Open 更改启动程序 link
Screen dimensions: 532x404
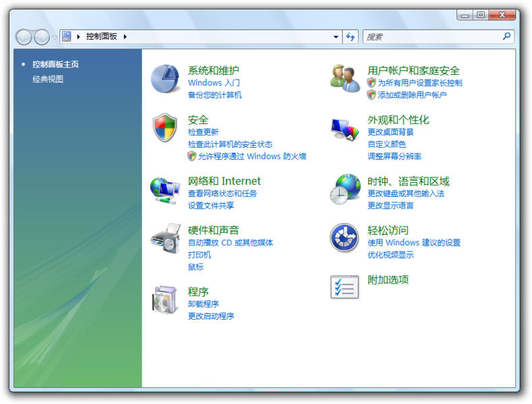pyautogui.click(x=211, y=316)
